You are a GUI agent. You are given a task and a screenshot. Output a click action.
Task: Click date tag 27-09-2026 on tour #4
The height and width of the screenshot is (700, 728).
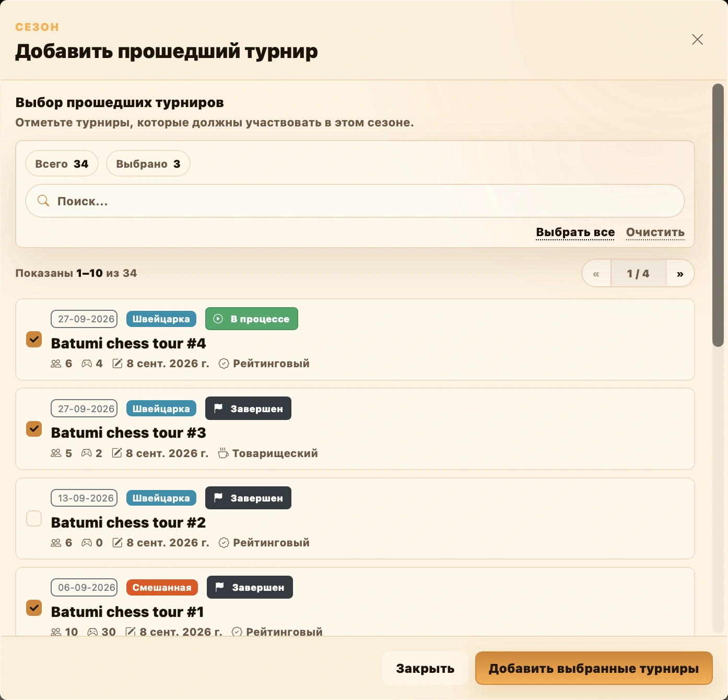point(84,319)
